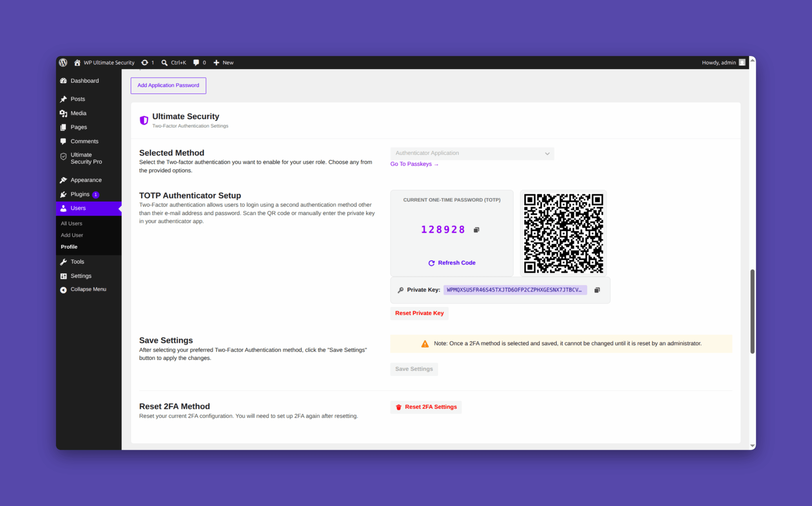Open Media in the sidebar menu
The height and width of the screenshot is (506, 812).
tap(89, 113)
